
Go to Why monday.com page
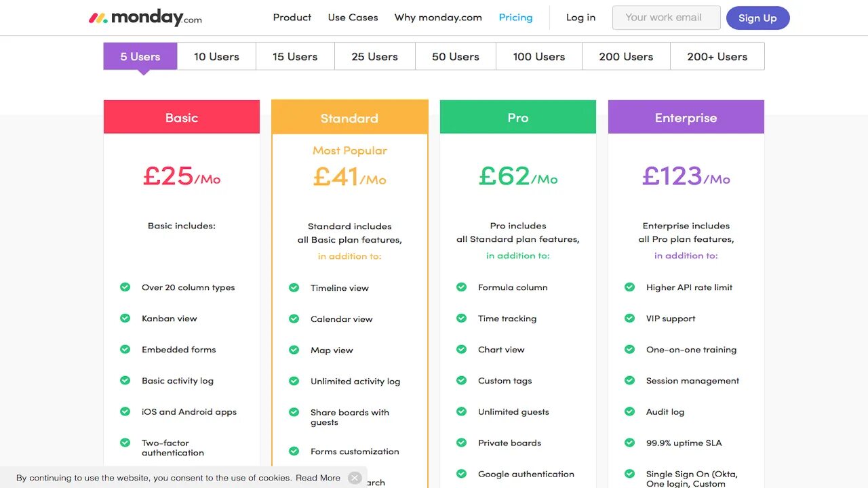pos(438,18)
